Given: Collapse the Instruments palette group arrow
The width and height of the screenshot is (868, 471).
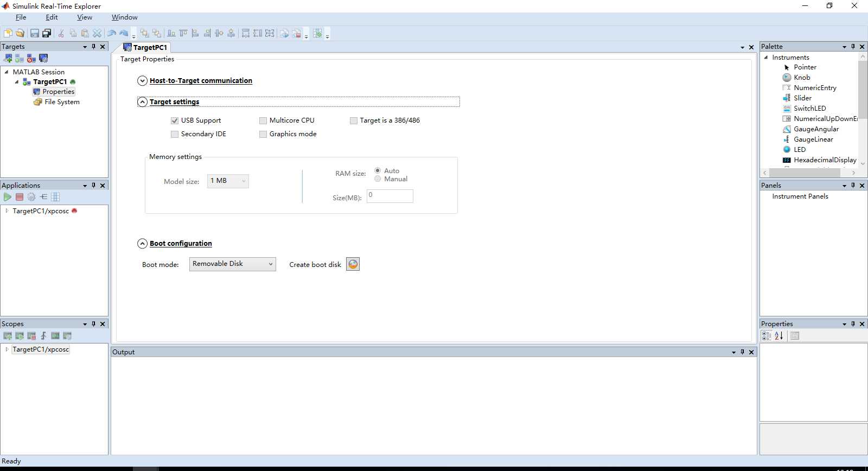Looking at the screenshot, I should (x=766, y=58).
